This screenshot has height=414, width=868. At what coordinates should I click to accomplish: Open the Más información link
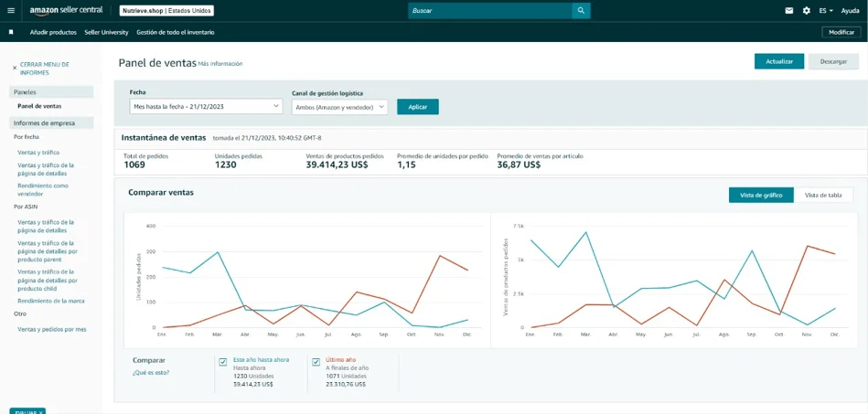point(220,64)
